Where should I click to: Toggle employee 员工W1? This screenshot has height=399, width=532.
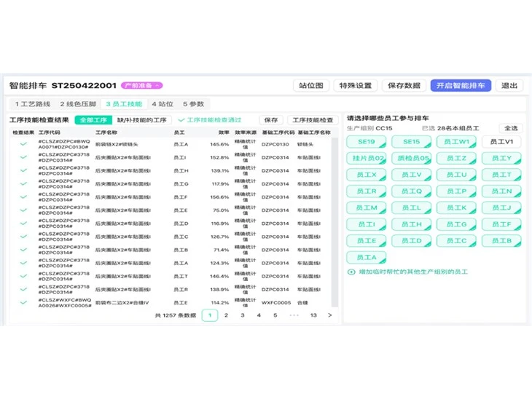456,142
